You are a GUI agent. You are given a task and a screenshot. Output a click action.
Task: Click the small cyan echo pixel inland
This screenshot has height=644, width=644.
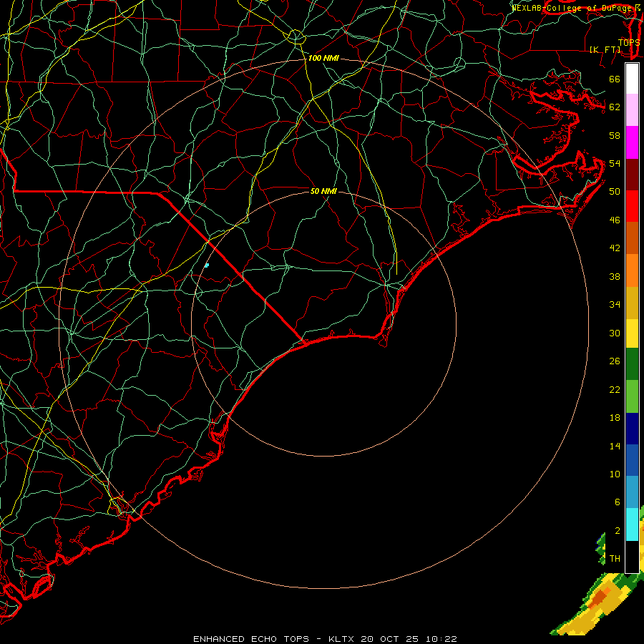207,265
